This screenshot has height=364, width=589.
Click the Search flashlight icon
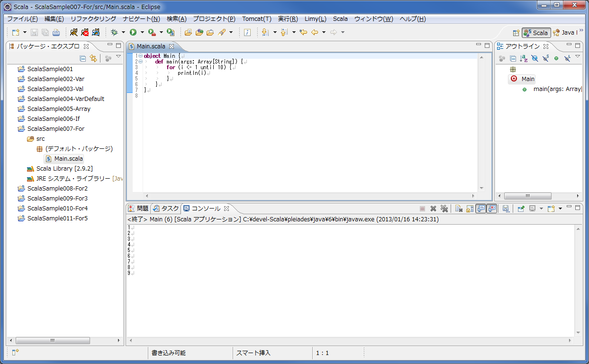[221, 32]
